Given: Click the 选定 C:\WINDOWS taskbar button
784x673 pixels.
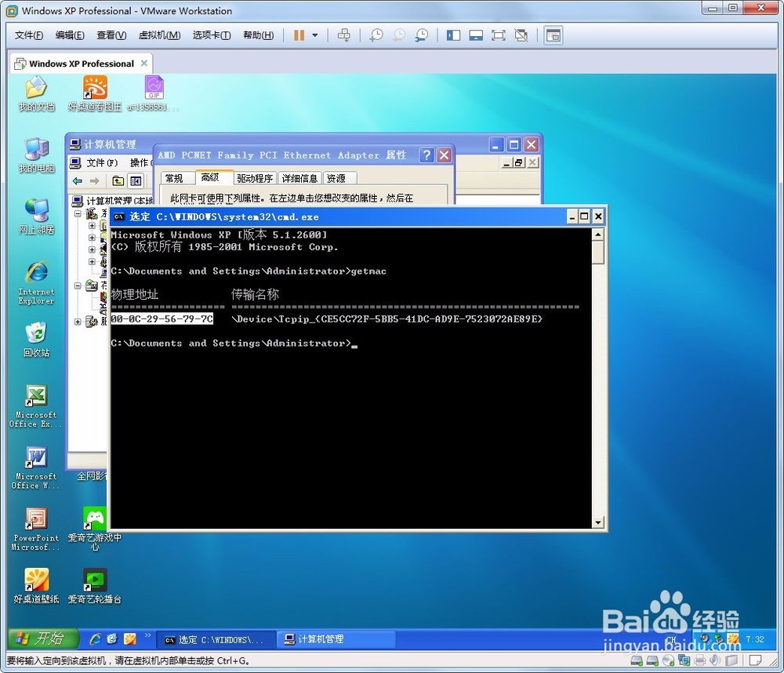Looking at the screenshot, I should 215,639.
